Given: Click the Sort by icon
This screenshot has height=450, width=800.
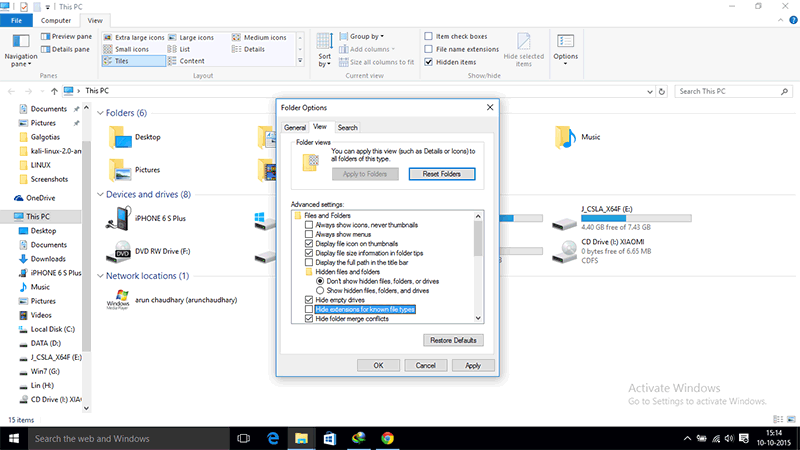Looking at the screenshot, I should pyautogui.click(x=325, y=47).
